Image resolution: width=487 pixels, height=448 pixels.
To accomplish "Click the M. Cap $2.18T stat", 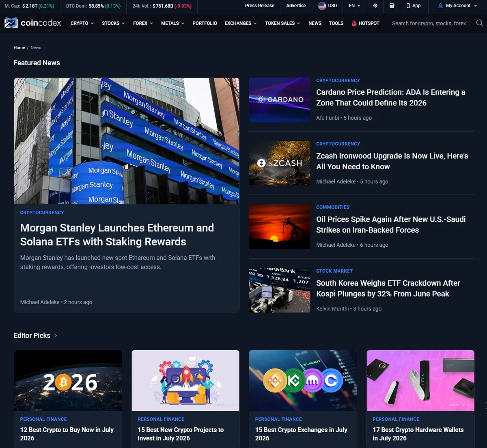I will click(29, 6).
